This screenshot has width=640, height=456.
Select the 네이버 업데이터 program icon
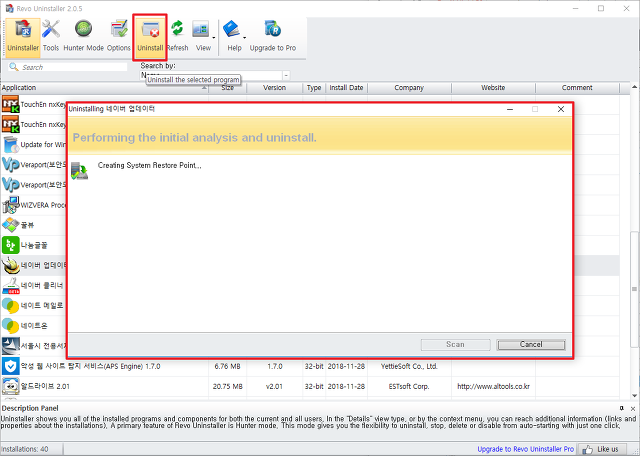pyautogui.click(x=10, y=265)
